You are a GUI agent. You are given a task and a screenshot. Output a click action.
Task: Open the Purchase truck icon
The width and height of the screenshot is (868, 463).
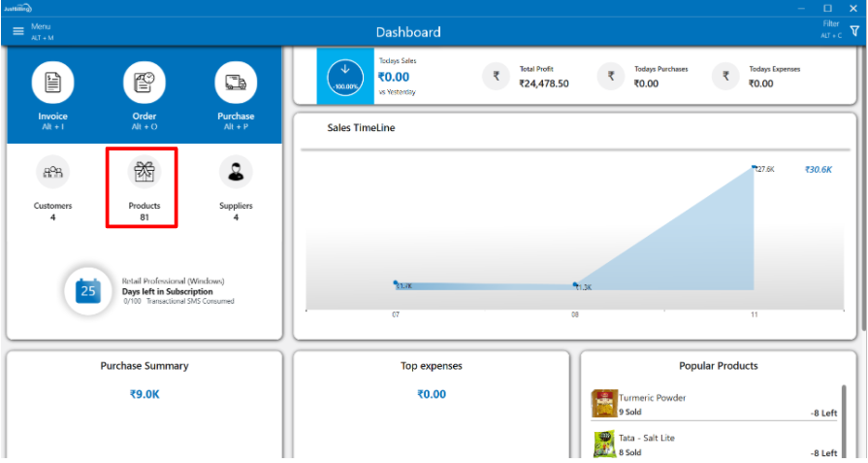point(235,83)
